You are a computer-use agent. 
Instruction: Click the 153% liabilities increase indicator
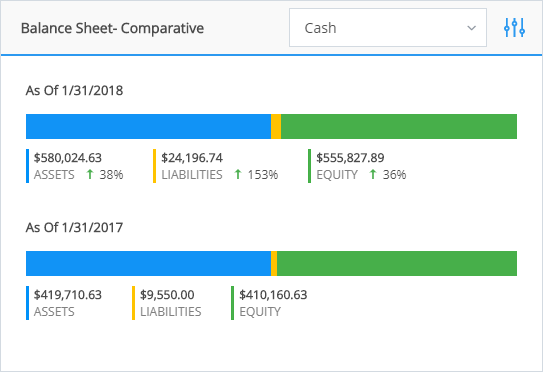pos(256,175)
